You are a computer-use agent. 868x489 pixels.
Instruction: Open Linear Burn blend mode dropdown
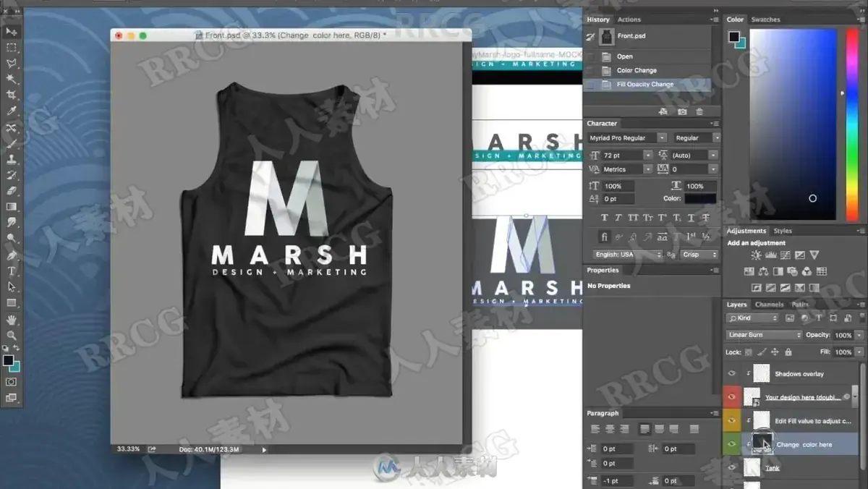tap(764, 335)
